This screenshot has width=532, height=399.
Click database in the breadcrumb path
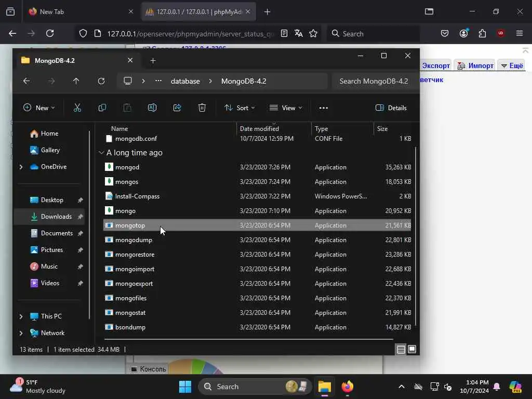tap(185, 81)
